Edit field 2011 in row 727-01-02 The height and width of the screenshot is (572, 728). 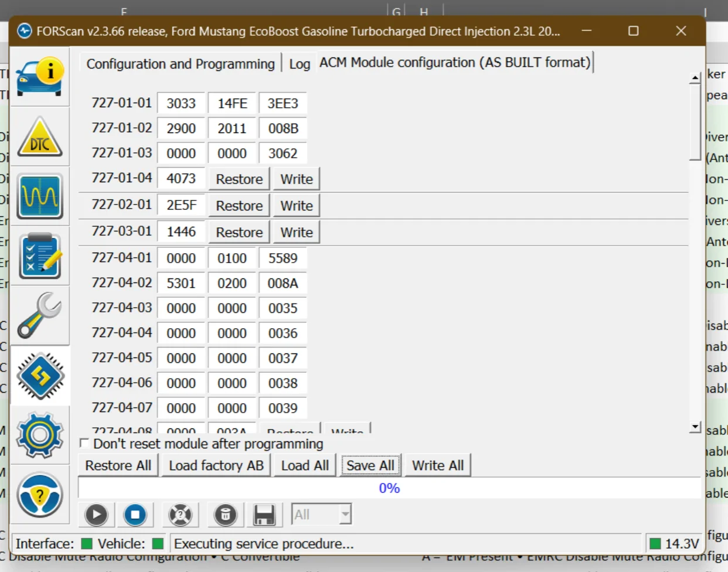(232, 128)
